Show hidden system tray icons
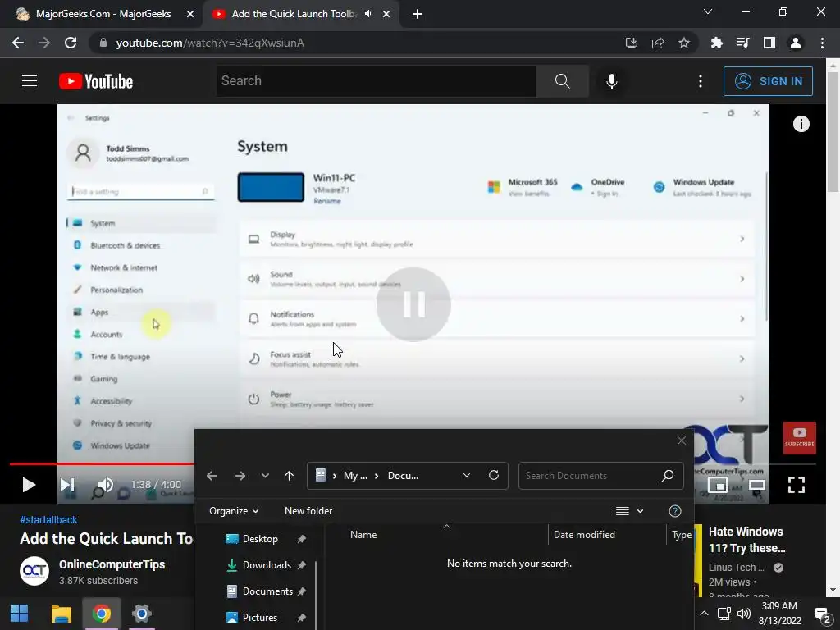 pos(704,614)
